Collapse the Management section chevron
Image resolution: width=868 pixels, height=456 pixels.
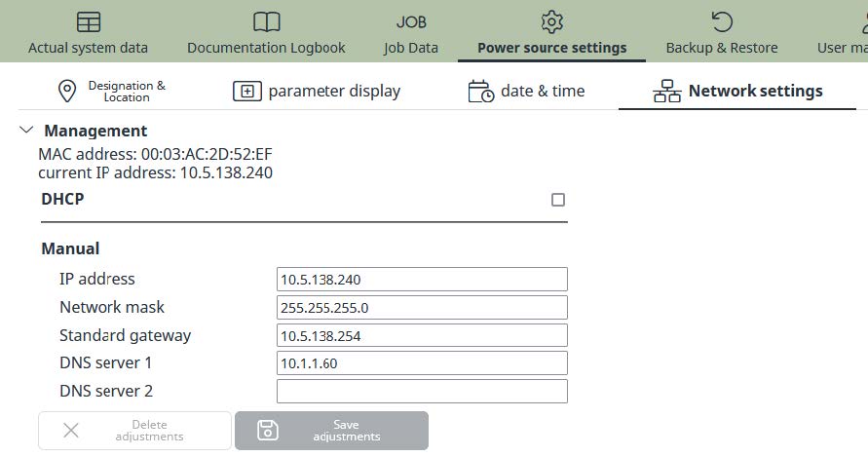point(26,130)
